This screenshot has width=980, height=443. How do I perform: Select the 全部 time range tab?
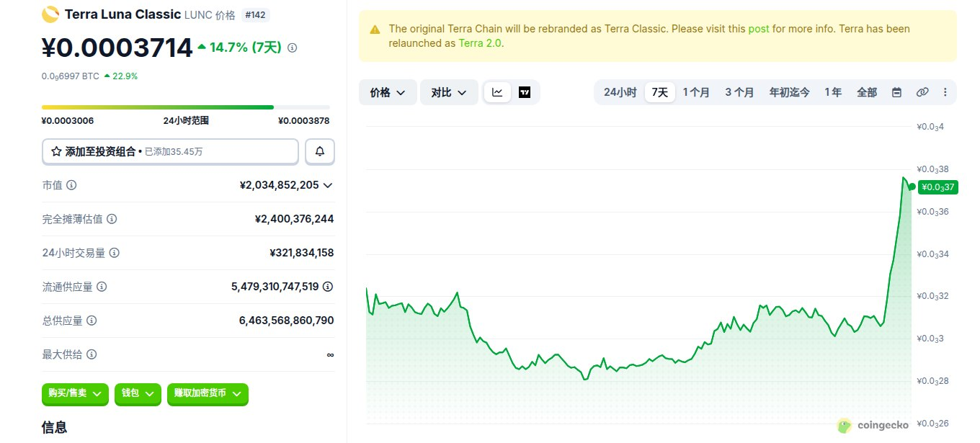click(867, 92)
